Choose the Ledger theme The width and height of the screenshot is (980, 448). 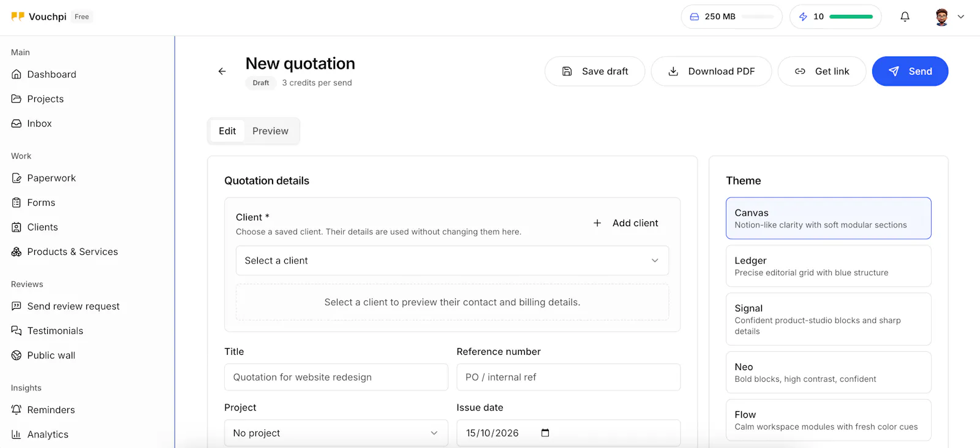tap(828, 266)
